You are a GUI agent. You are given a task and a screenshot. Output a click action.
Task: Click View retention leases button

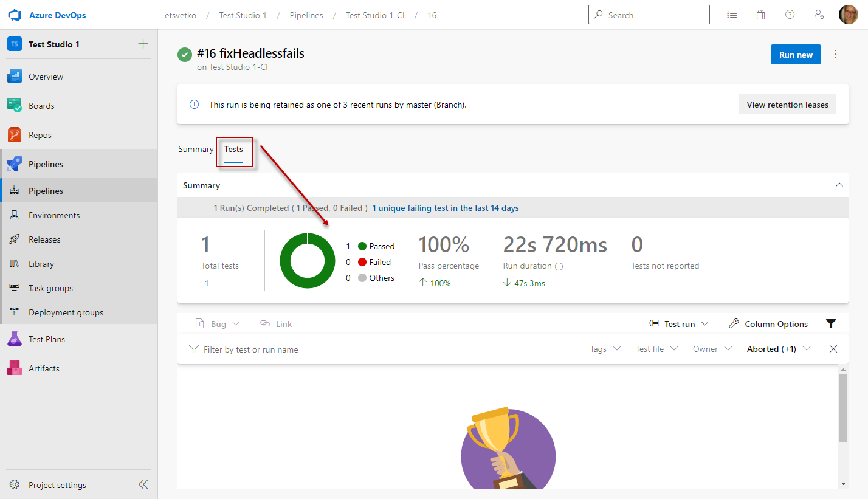[x=787, y=105]
